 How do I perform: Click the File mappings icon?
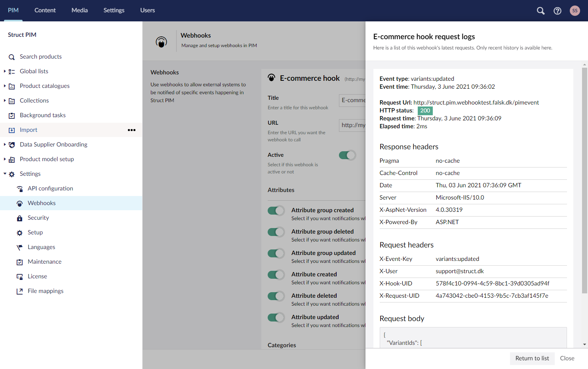20,291
